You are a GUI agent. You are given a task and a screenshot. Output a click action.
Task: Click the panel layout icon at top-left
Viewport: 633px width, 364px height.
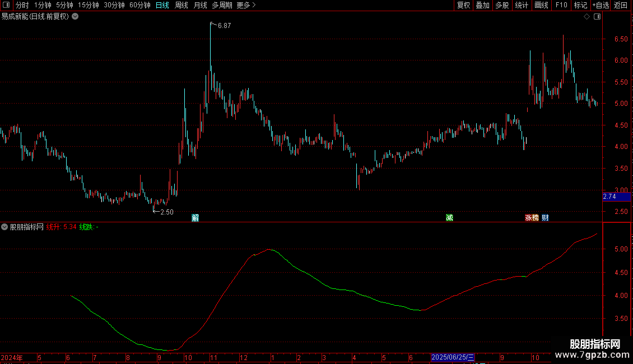click(6, 5)
